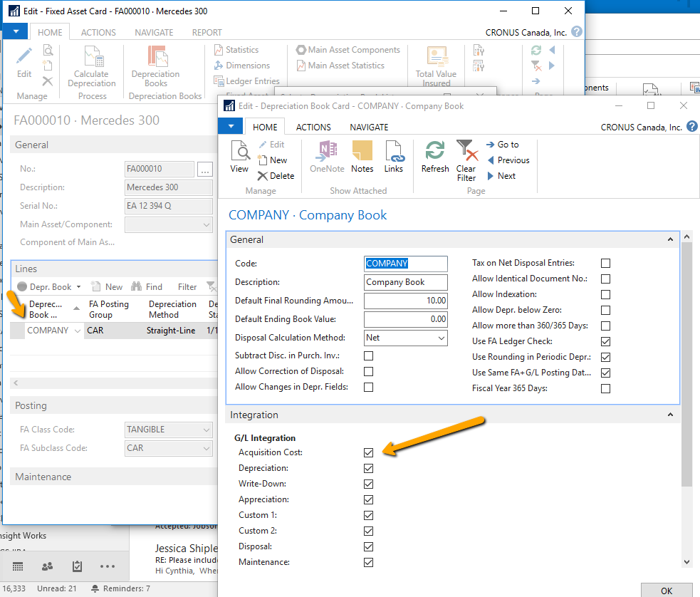The height and width of the screenshot is (597, 700).
Task: Click New in Lines toolbar
Action: [107, 286]
